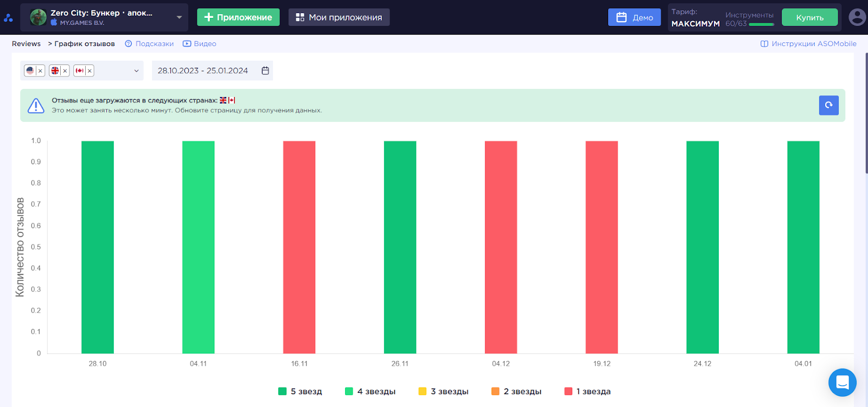Click the ASOMobile logo icon
Screen dimensions: 868x407
pyautogui.click(x=8, y=18)
